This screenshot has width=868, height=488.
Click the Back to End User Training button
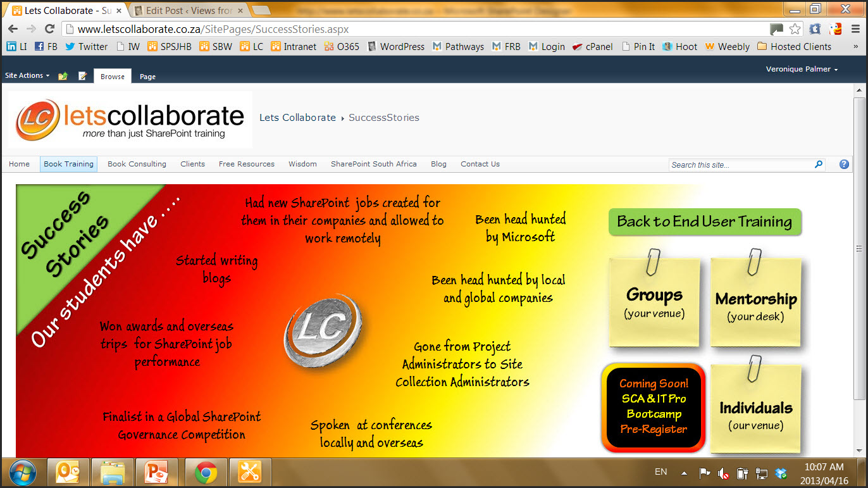[x=704, y=222]
